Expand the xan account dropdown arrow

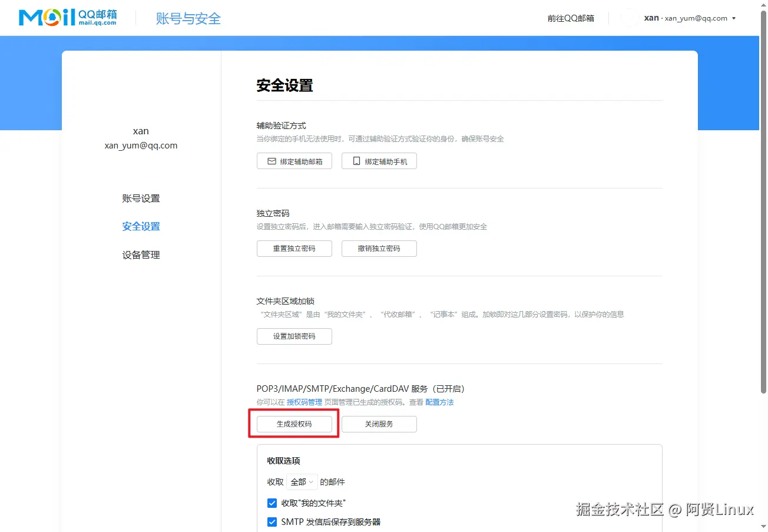(734, 18)
